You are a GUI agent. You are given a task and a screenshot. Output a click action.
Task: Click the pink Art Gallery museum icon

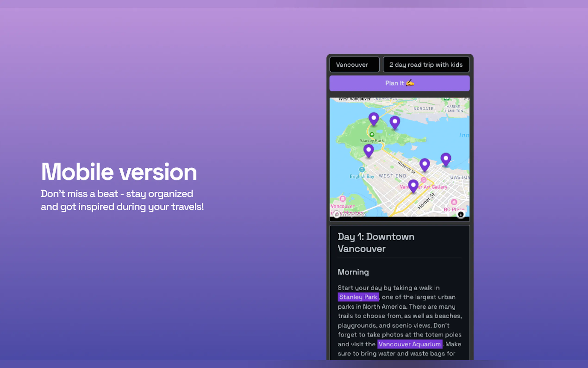coord(424,180)
